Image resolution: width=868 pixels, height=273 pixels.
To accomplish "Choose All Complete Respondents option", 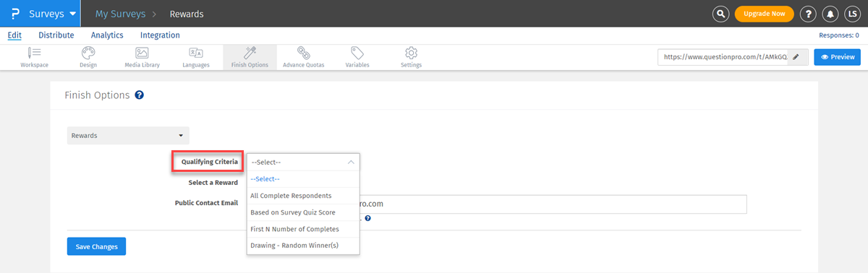I will (303, 196).
